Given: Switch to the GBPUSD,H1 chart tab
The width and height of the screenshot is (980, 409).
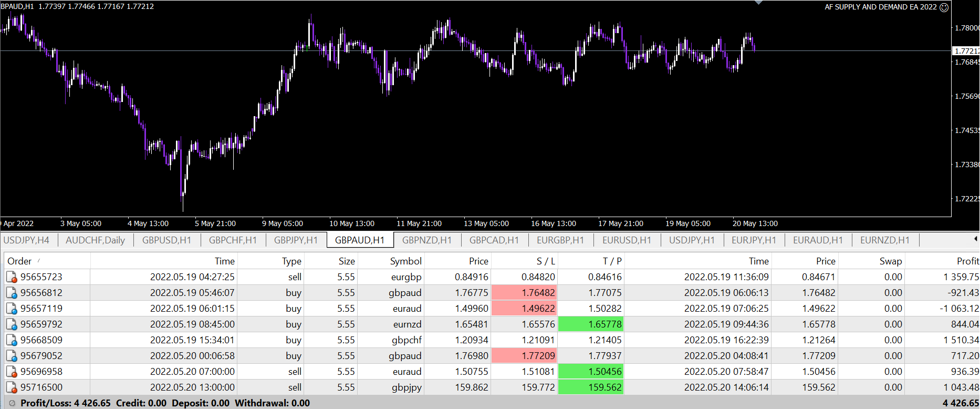Looking at the screenshot, I should click(x=166, y=240).
